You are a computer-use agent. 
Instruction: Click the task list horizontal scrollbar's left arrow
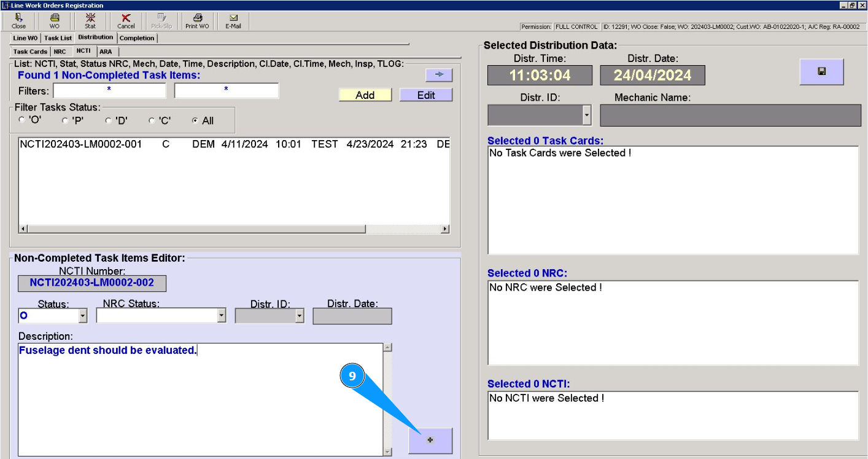23,229
